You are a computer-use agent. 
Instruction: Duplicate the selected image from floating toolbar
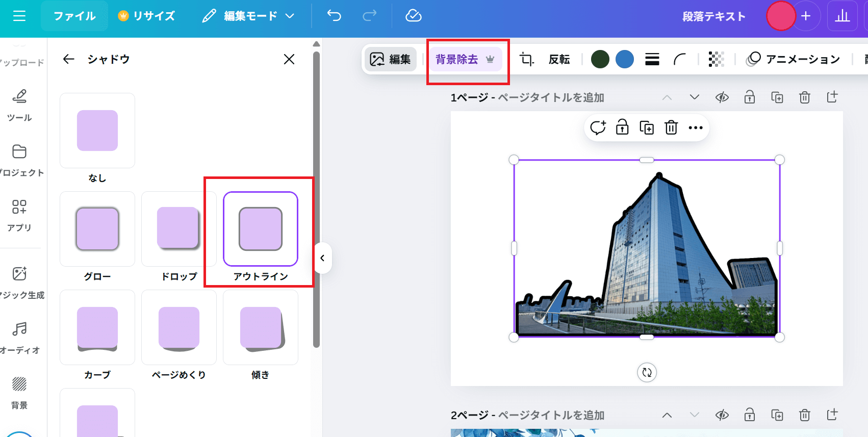click(x=647, y=127)
